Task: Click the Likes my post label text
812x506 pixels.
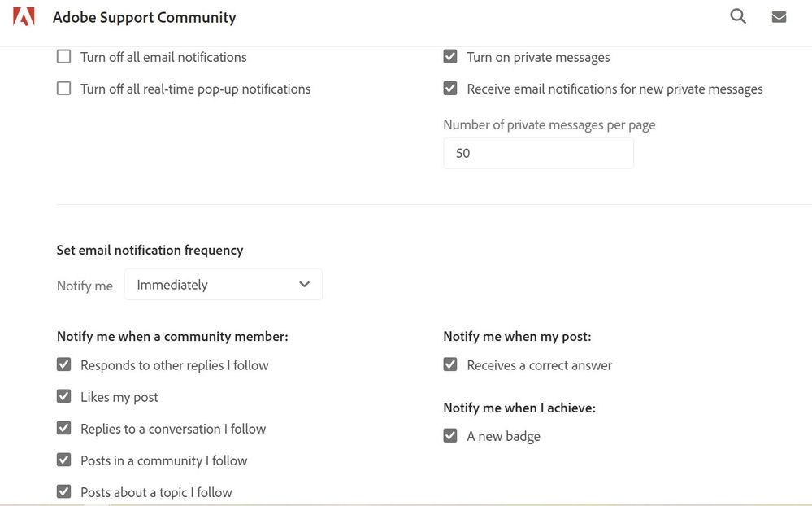Action: [x=119, y=397]
